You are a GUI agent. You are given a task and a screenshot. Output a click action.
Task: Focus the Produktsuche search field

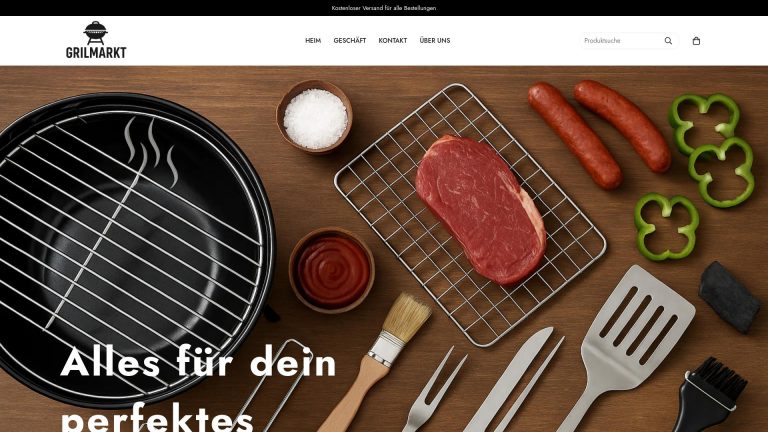622,41
